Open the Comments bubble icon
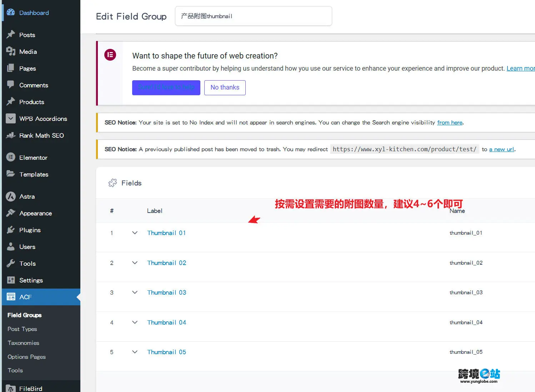 point(11,85)
